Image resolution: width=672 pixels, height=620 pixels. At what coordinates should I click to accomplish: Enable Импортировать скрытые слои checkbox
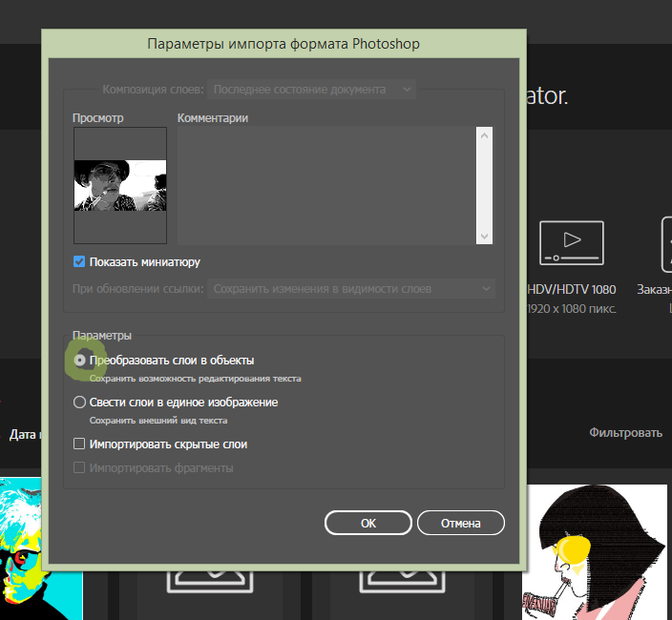[79, 444]
